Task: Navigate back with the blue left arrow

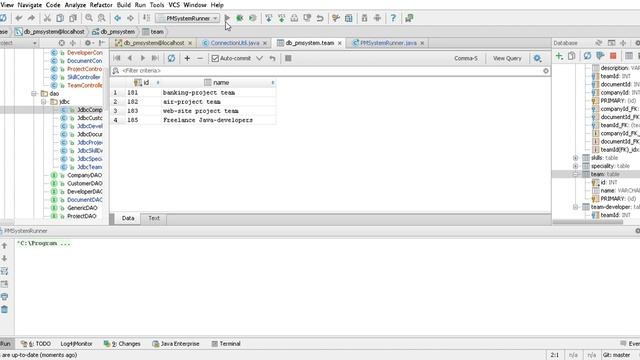Action: pyautogui.click(x=118, y=18)
